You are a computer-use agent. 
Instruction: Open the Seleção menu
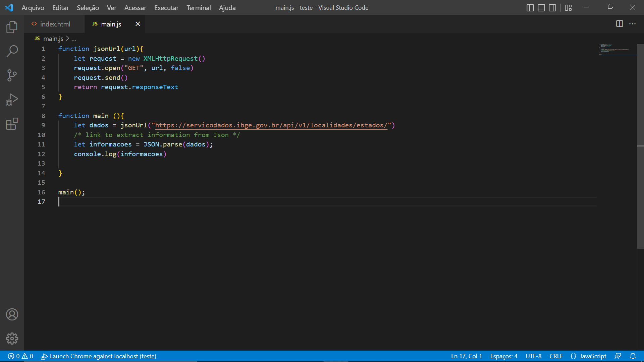(88, 8)
